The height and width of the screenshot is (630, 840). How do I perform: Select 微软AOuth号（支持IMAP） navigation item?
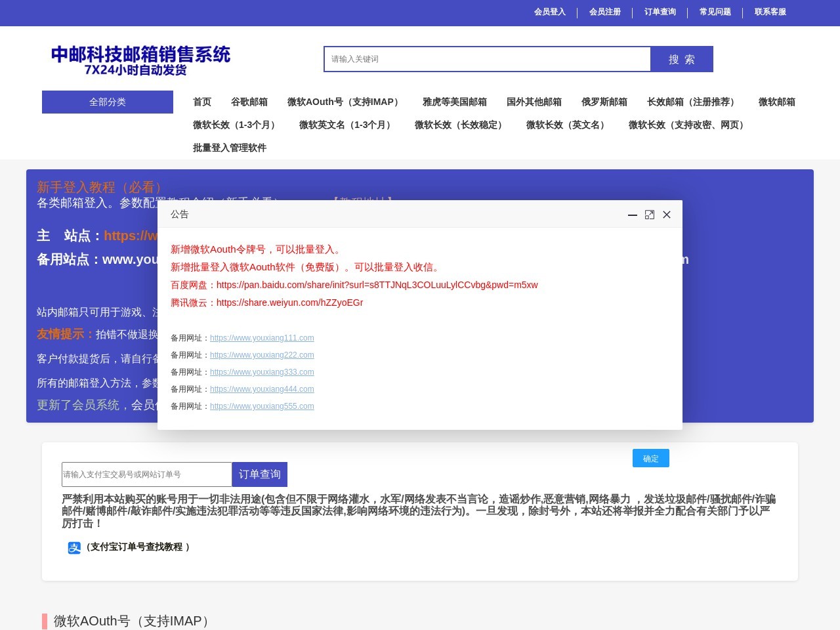(345, 102)
